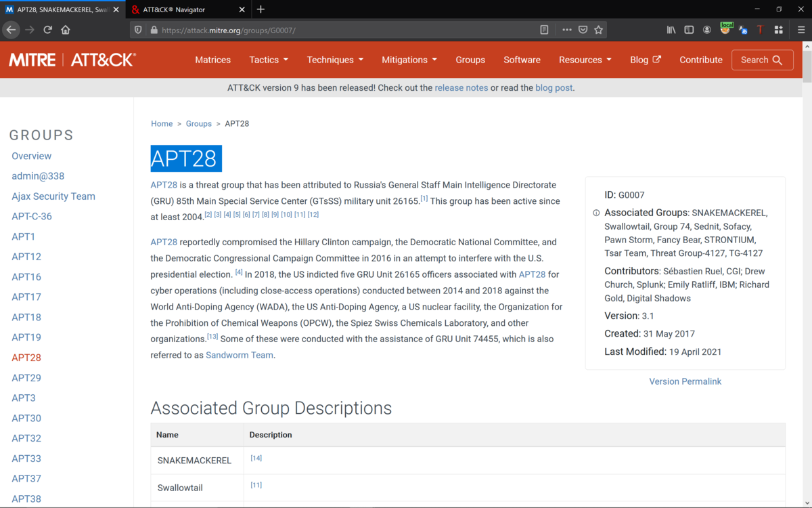
Task: Click the MITRE ATT&CK logo
Action: click(72, 60)
